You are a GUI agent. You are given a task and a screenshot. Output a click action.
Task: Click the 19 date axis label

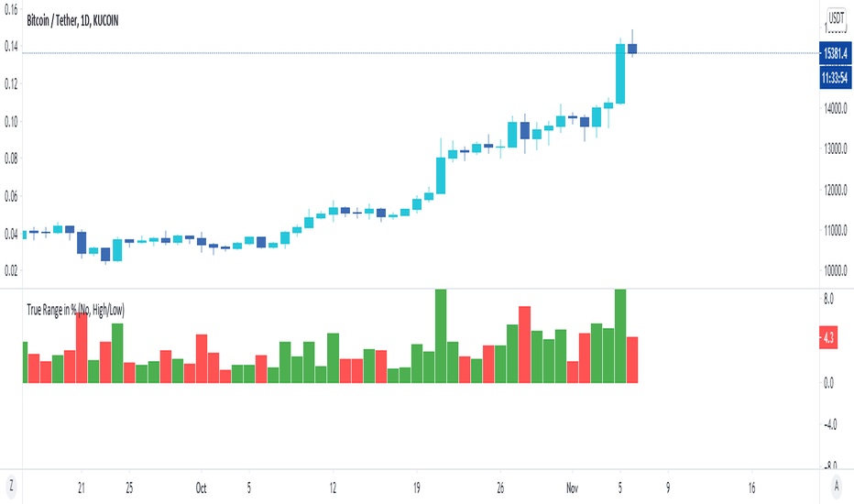click(417, 488)
